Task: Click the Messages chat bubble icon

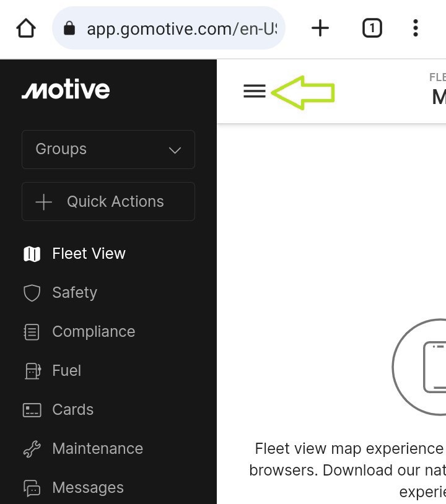Action: 32,488
